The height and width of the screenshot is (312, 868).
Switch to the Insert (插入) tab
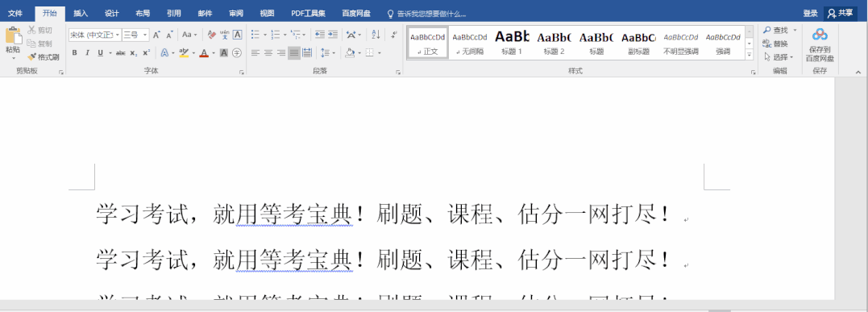click(x=81, y=13)
